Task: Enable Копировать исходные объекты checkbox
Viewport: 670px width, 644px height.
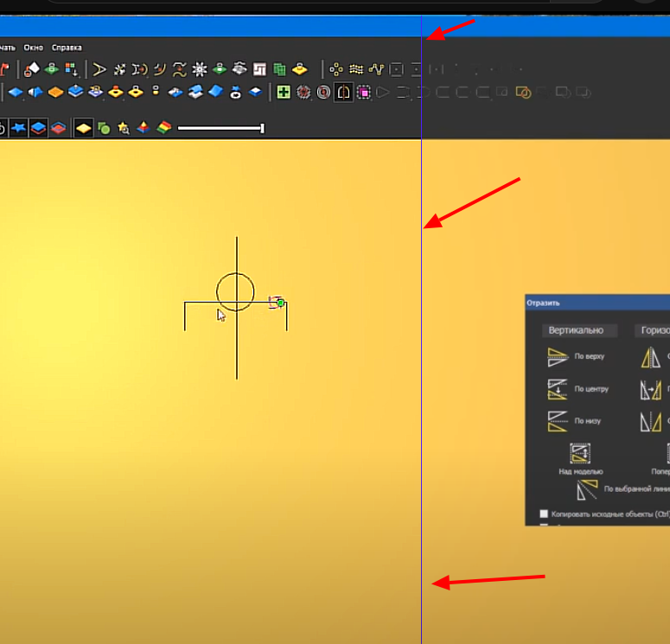Action: pyautogui.click(x=544, y=513)
